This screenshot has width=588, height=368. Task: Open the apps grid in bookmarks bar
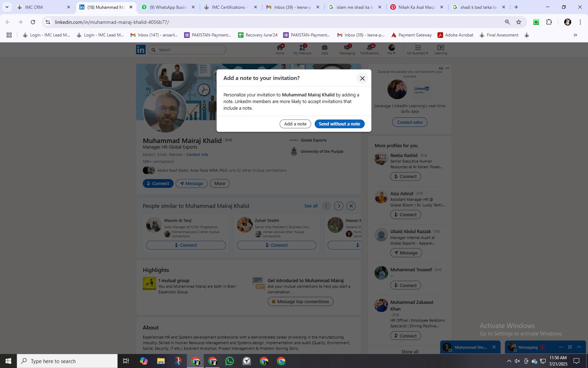coord(9,35)
